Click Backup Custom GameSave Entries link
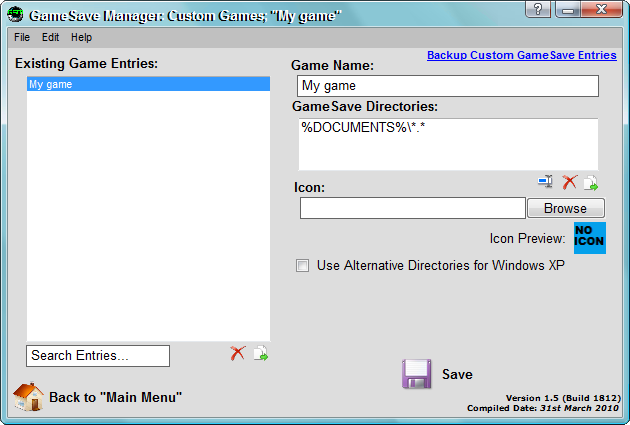 click(522, 55)
